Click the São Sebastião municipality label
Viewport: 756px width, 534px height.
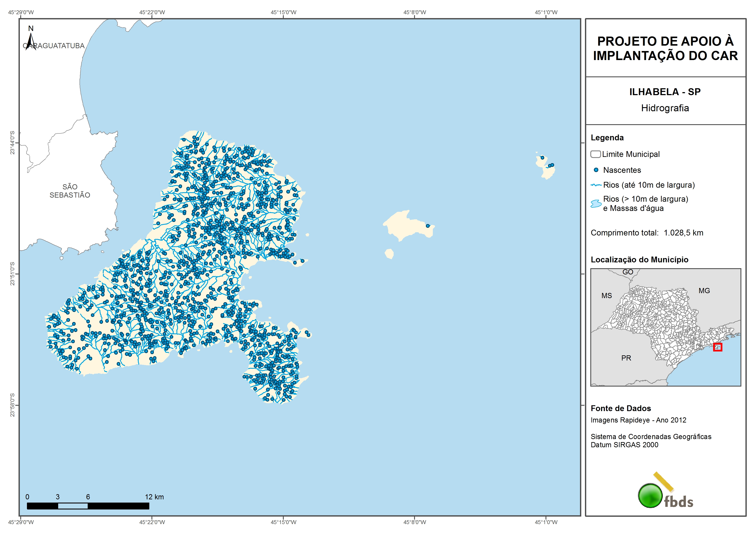[70, 191]
